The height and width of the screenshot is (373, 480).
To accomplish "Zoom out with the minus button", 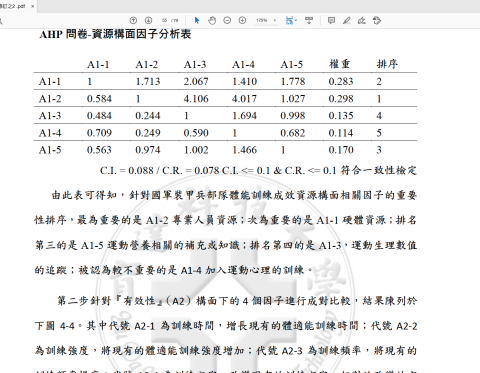I will click(x=227, y=20).
